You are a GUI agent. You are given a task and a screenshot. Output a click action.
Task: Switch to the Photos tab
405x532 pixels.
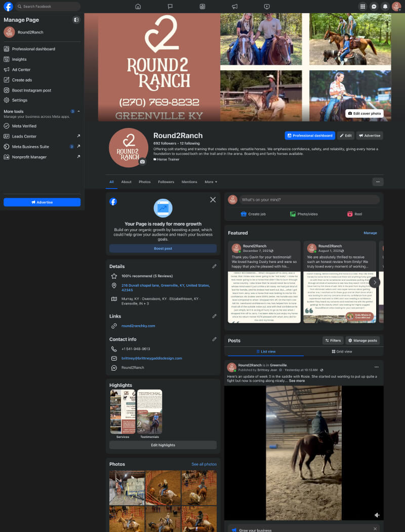click(x=144, y=182)
